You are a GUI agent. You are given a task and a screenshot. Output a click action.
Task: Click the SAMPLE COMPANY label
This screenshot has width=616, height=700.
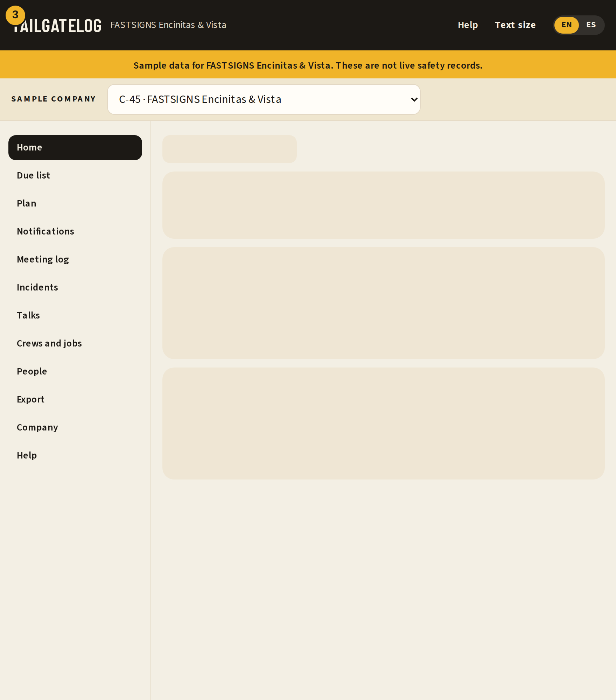(x=54, y=99)
